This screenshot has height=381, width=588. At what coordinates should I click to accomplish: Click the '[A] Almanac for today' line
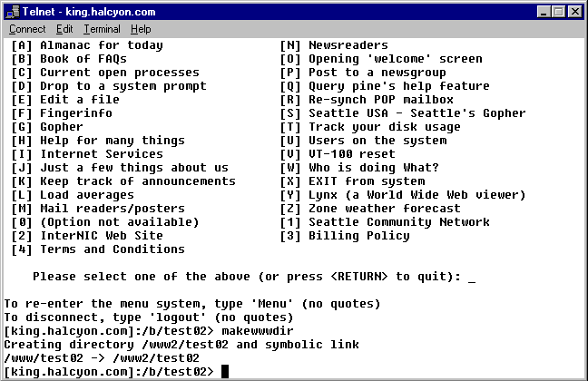(x=87, y=45)
